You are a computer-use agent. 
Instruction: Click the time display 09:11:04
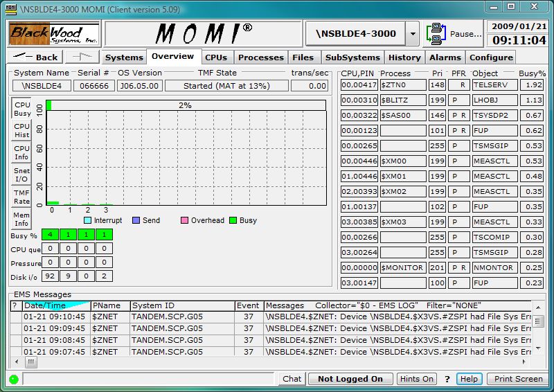pyautogui.click(x=519, y=40)
